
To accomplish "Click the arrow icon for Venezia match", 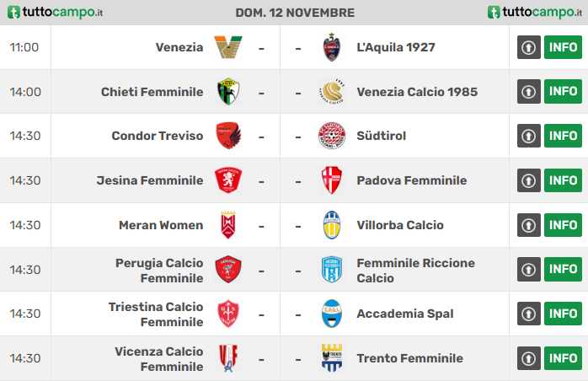I will coord(529,47).
